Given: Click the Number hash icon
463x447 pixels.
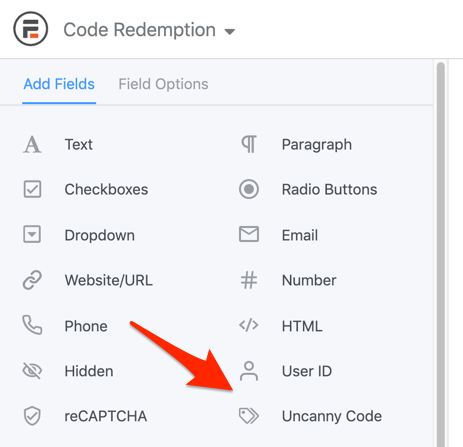Looking at the screenshot, I should 249,280.
